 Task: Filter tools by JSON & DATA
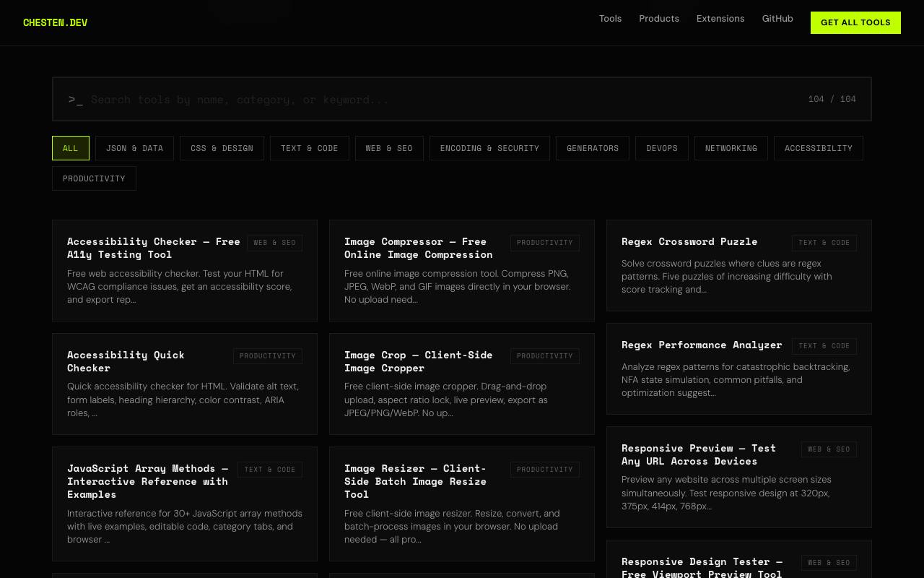(134, 148)
